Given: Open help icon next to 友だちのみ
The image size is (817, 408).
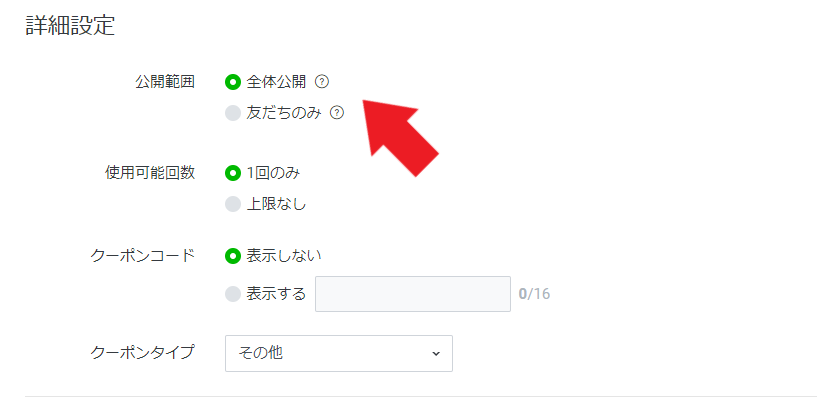Looking at the screenshot, I should (x=337, y=113).
